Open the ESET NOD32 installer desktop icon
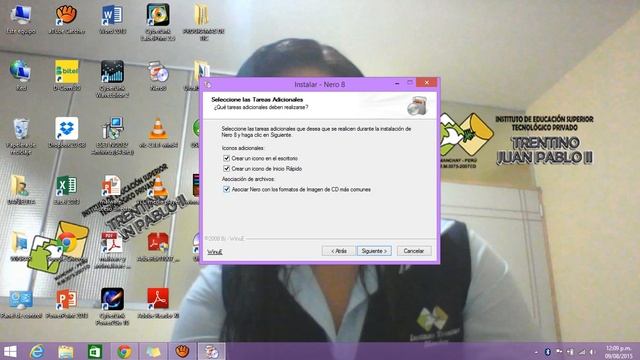 tap(112, 136)
